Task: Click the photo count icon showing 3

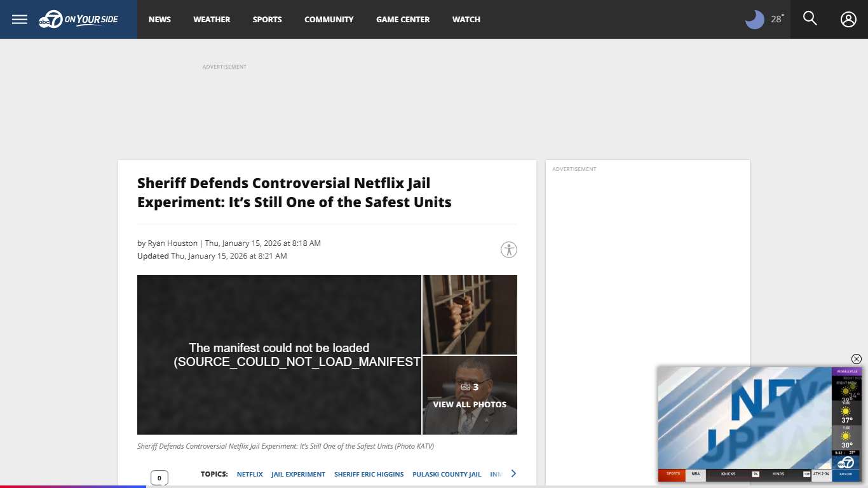Action: click(466, 386)
